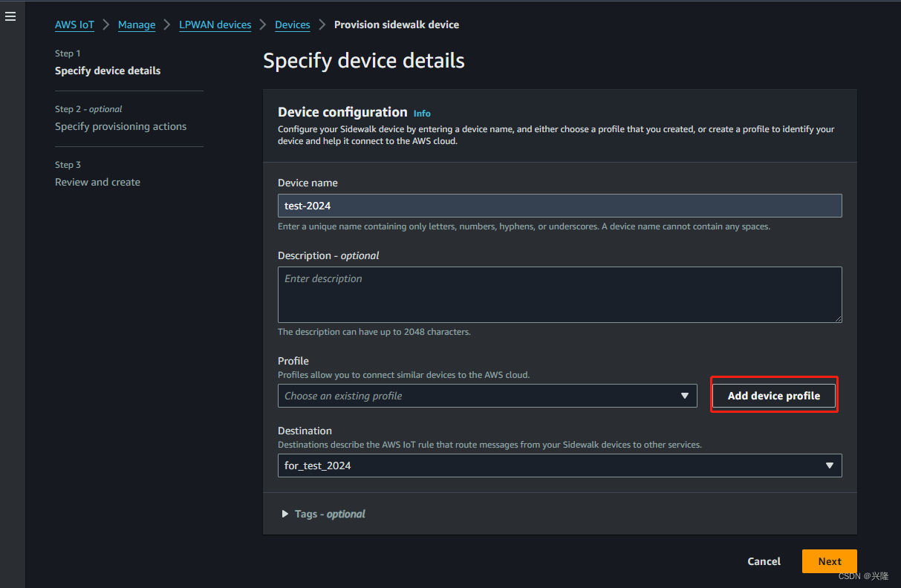The width and height of the screenshot is (901, 588).
Task: Open the Devices breadcrumb link
Action: [293, 24]
